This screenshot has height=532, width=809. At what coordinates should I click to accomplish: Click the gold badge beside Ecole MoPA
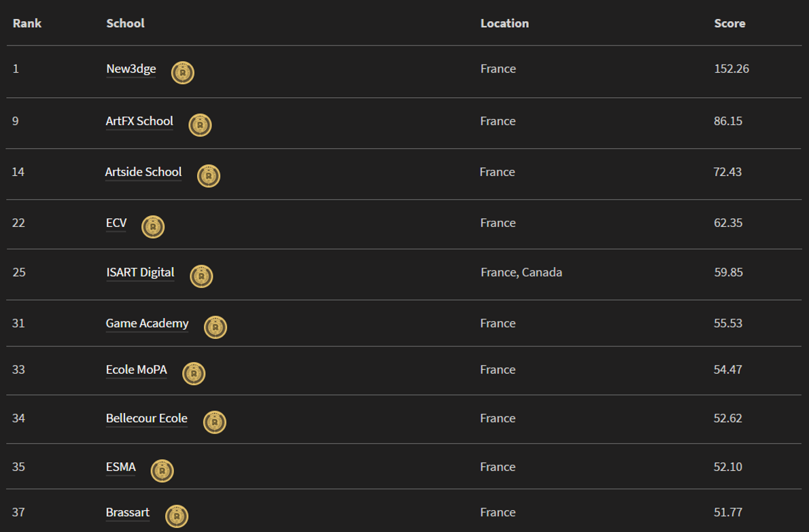click(x=194, y=374)
